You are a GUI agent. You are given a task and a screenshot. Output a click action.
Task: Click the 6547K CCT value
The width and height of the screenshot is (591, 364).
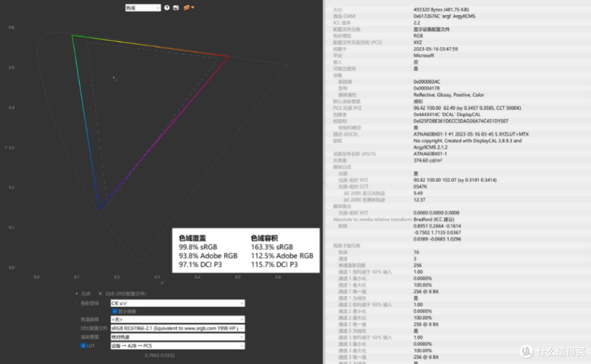coord(420,186)
